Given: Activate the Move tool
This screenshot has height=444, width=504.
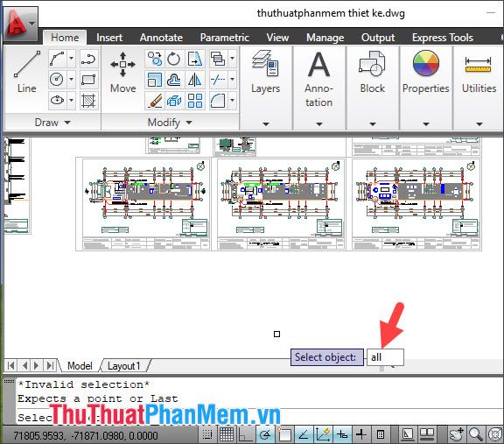Looking at the screenshot, I should [122, 73].
